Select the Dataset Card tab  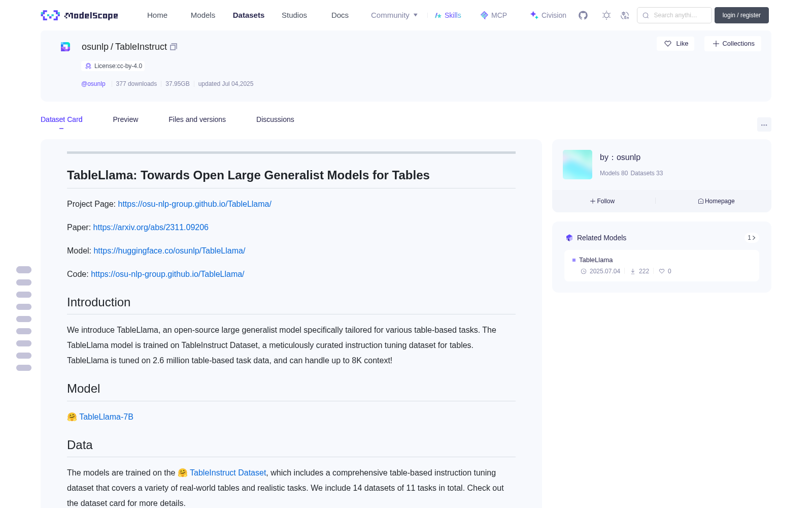click(61, 119)
